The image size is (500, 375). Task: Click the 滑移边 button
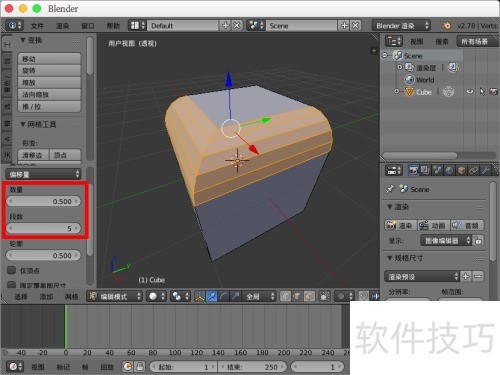coord(34,155)
